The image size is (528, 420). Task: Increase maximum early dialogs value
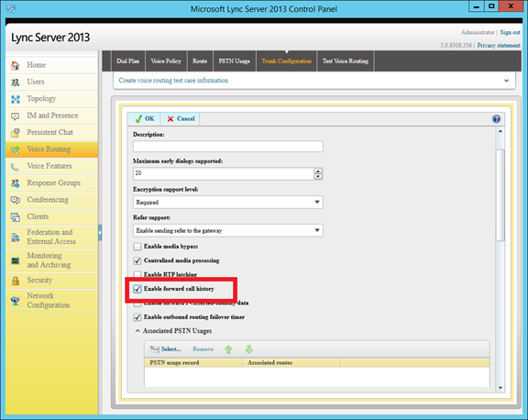318,171
